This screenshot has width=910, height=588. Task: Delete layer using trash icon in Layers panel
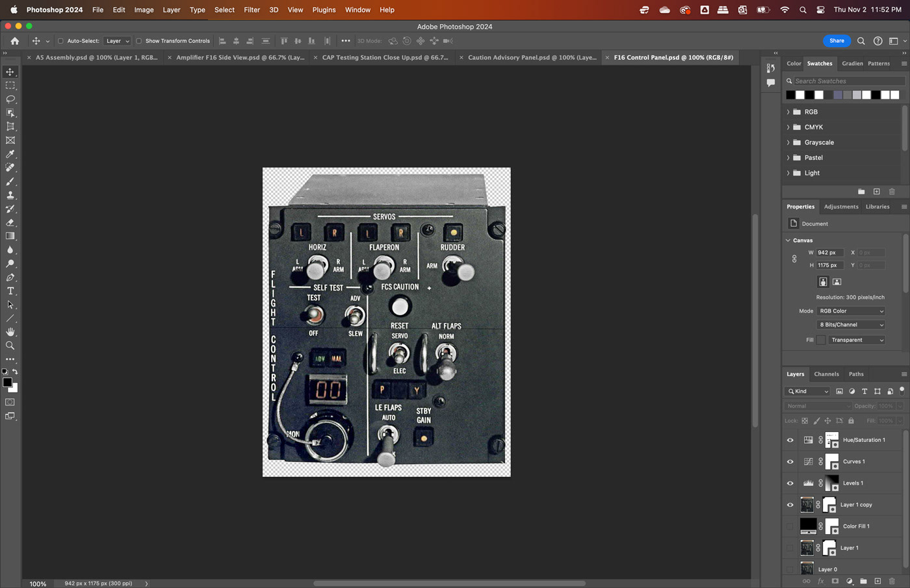click(892, 581)
